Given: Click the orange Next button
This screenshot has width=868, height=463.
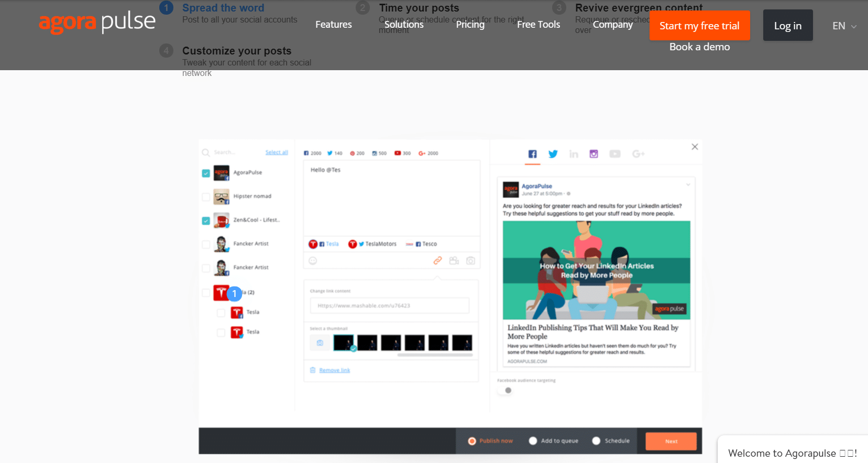Looking at the screenshot, I should click(671, 441).
